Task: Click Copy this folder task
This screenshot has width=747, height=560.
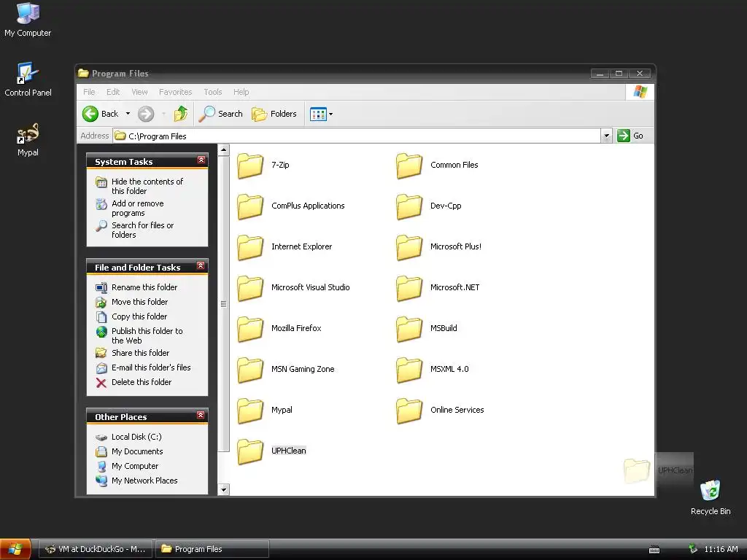Action: pyautogui.click(x=131, y=316)
